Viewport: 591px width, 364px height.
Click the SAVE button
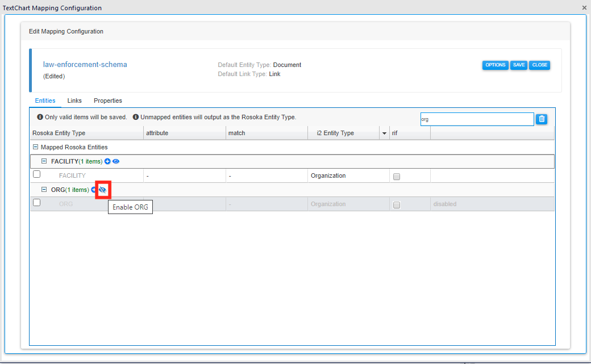click(x=518, y=65)
